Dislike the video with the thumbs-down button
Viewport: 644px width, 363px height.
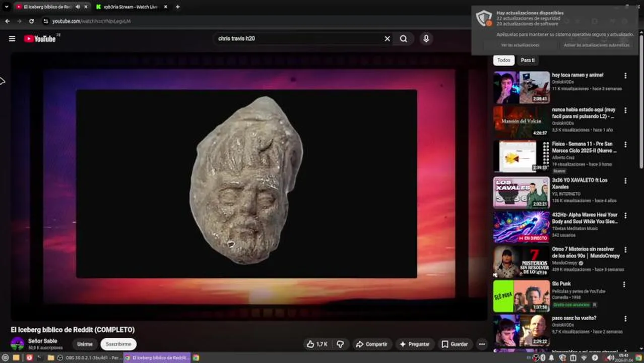pyautogui.click(x=341, y=344)
